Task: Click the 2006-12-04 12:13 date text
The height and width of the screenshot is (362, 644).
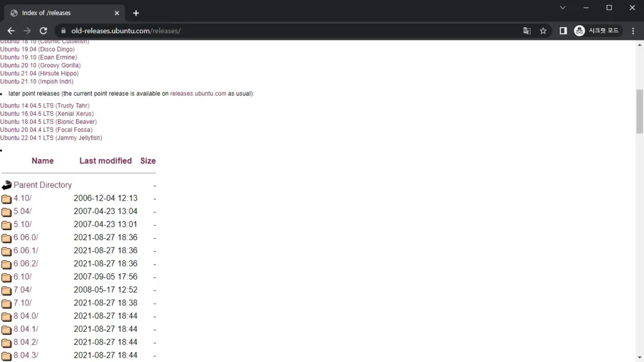Action: (x=106, y=198)
